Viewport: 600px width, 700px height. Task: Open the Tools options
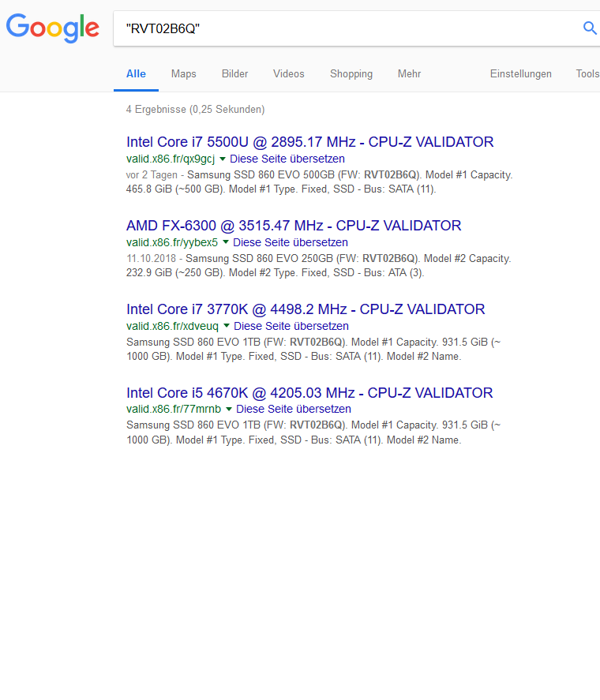(x=587, y=73)
